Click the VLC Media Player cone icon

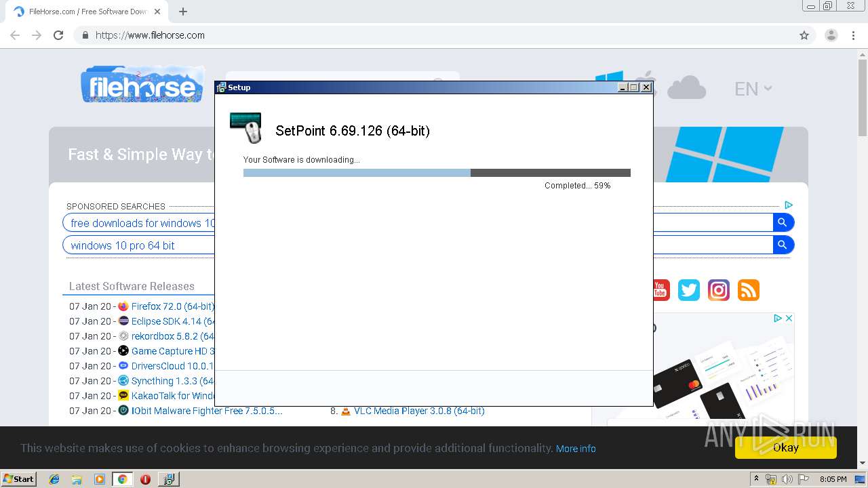(346, 411)
